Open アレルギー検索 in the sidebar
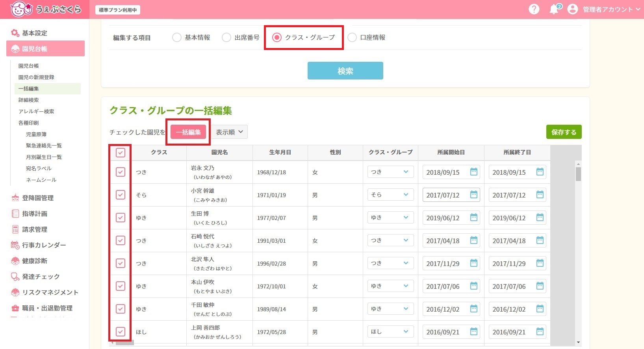This screenshot has width=644, height=349. (36, 111)
